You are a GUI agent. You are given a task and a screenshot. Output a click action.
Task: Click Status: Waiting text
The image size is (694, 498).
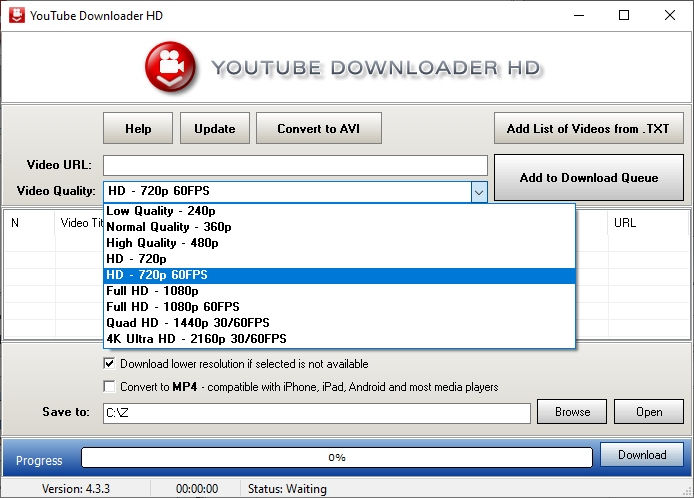pos(287,489)
